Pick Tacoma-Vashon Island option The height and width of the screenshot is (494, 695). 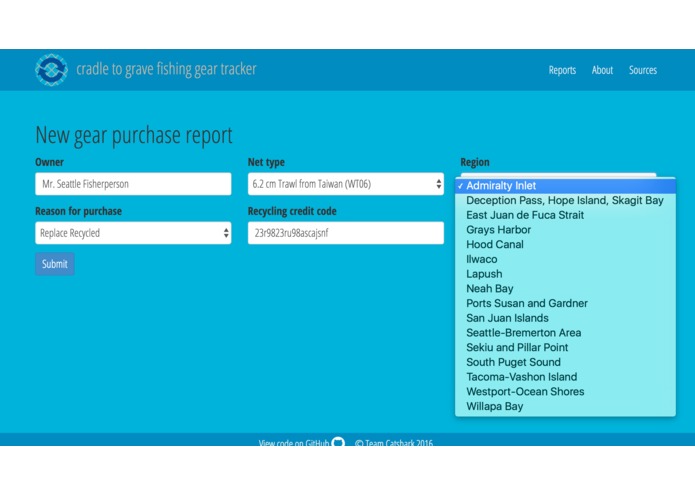[x=566, y=377]
